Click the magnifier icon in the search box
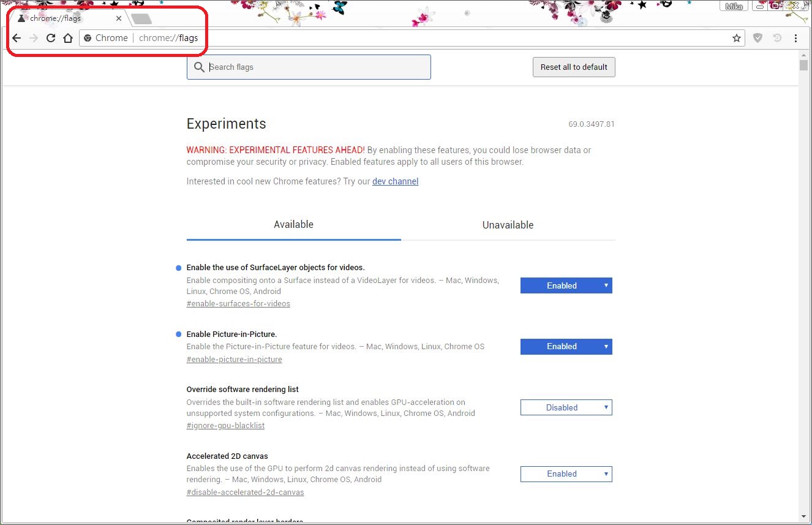The width and height of the screenshot is (812, 525). point(198,67)
